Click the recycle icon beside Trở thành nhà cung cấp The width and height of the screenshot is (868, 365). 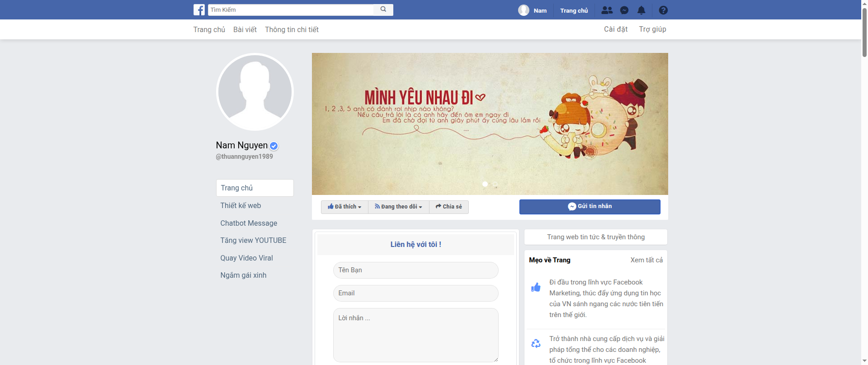[536, 344]
